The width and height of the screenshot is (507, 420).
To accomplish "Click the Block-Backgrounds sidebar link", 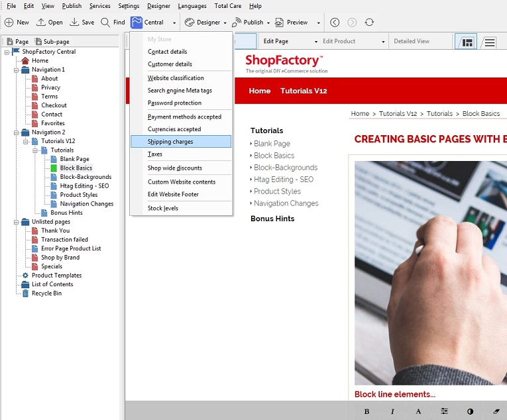I will (286, 168).
